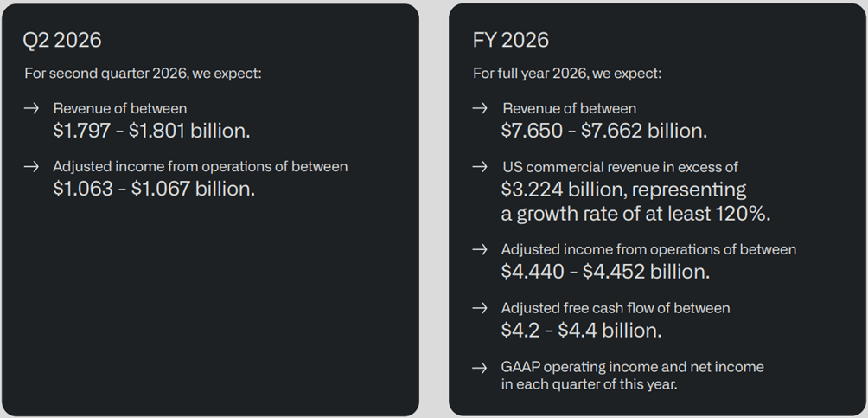Viewport: 868px width, 418px height.
Task: Click the $4.440 - $4.452 billion figure
Action: 605,272
